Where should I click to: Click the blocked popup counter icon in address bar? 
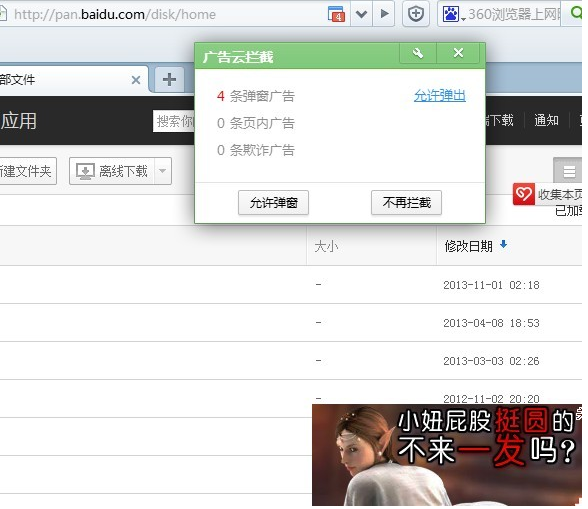(x=336, y=14)
